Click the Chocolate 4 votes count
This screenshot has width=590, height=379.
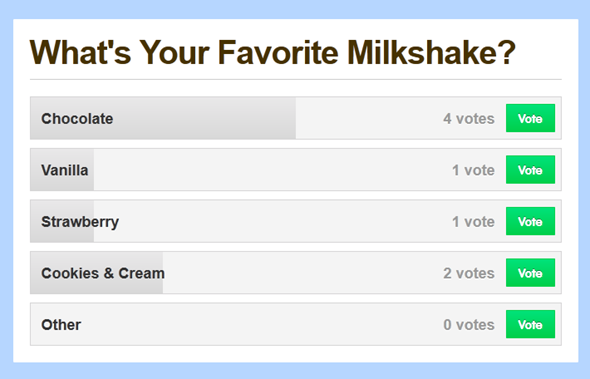click(469, 119)
